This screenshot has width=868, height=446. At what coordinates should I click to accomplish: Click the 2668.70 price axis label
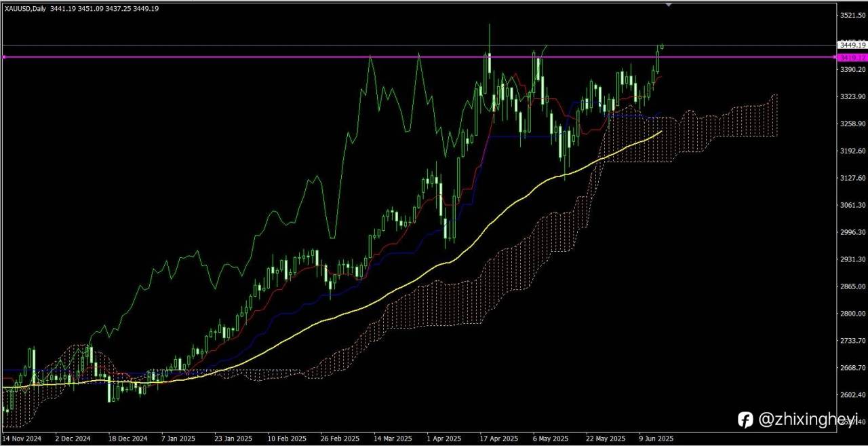(852, 368)
